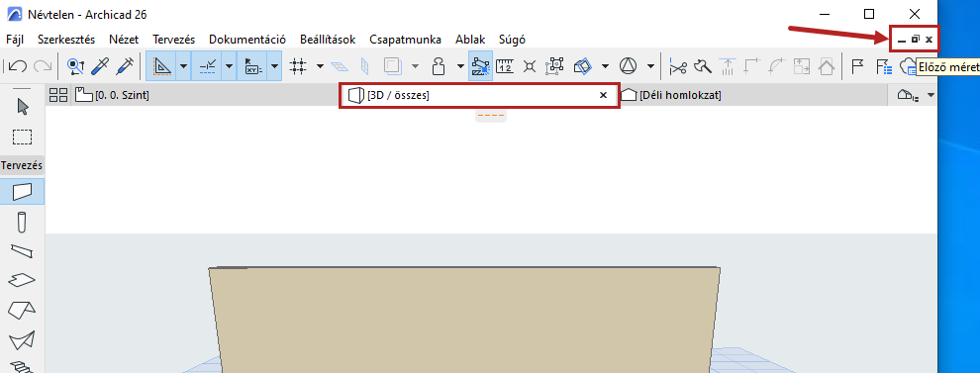Open the Beállítások menu

(328, 40)
